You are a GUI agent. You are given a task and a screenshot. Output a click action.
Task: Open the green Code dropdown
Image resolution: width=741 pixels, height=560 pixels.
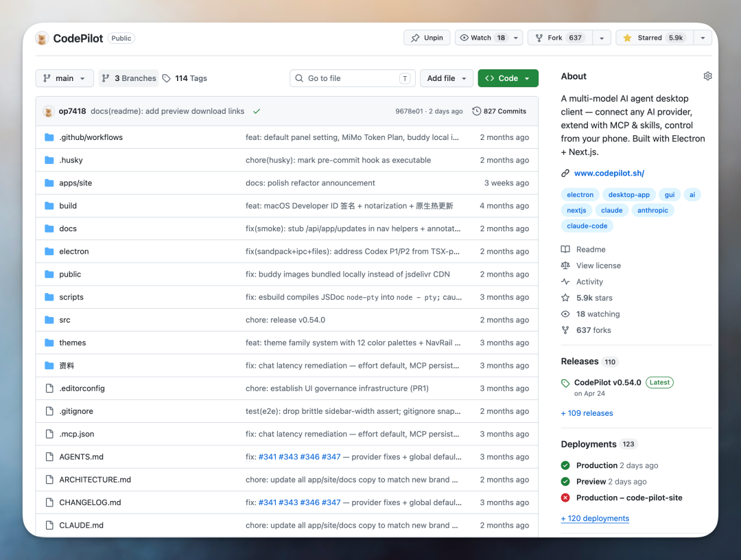coord(508,78)
